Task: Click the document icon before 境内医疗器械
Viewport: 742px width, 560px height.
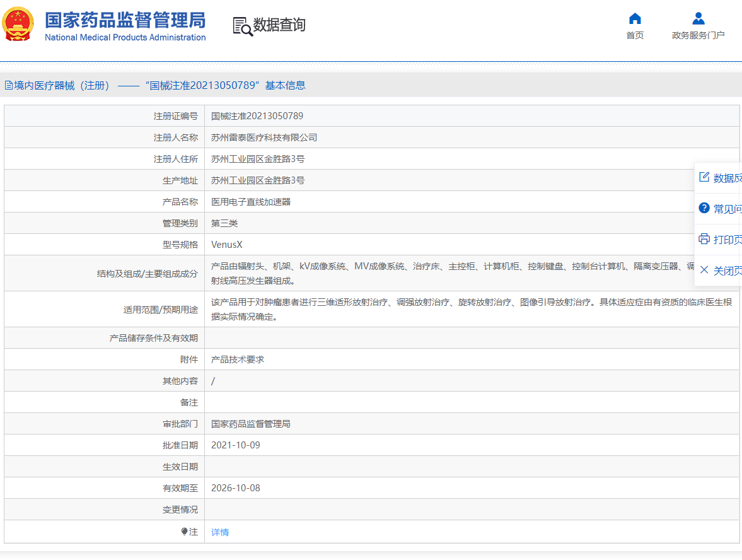Action: coord(9,85)
